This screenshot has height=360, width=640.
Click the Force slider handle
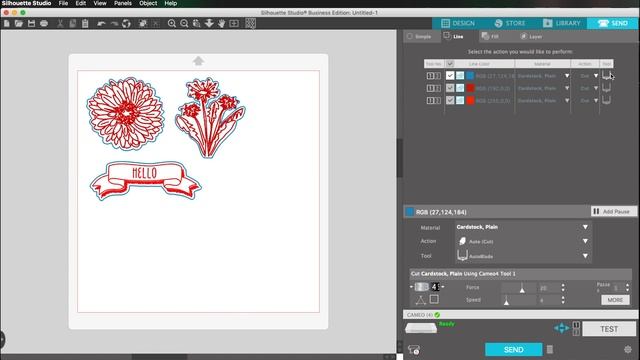pos(522,289)
